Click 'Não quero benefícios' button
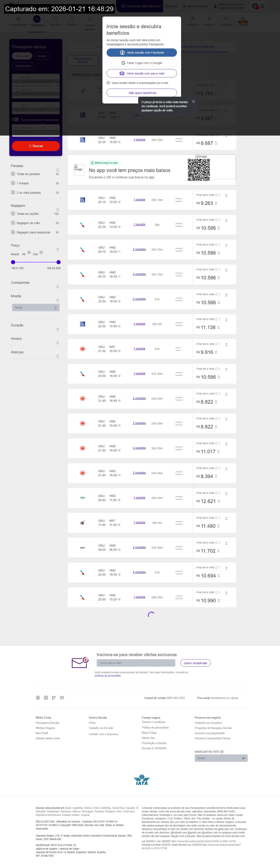The image size is (280, 868). click(142, 93)
